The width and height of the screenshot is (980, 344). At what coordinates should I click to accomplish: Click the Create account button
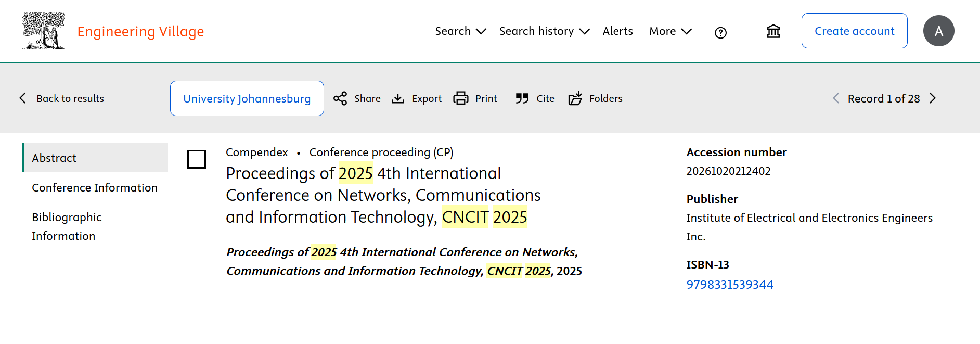[x=854, y=31]
